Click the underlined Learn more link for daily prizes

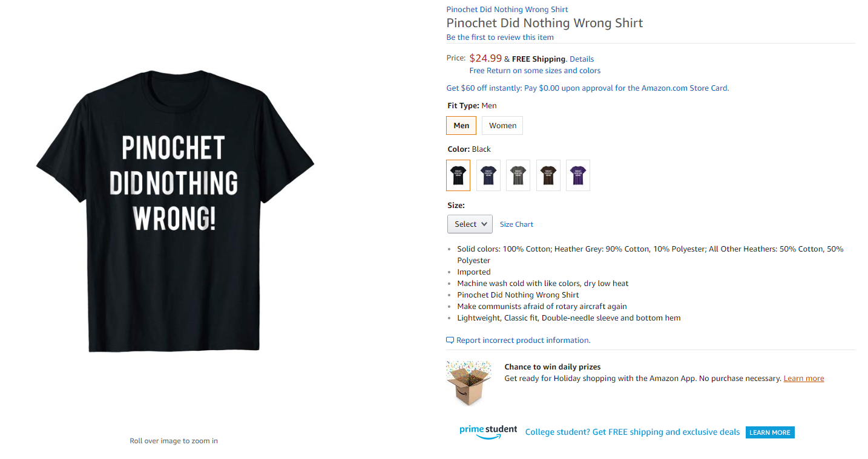pyautogui.click(x=804, y=379)
